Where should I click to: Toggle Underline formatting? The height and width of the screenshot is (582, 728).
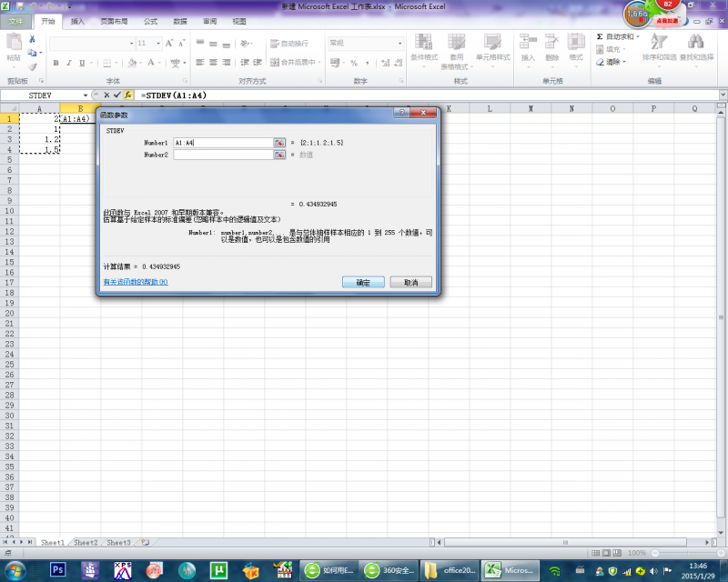[82, 63]
